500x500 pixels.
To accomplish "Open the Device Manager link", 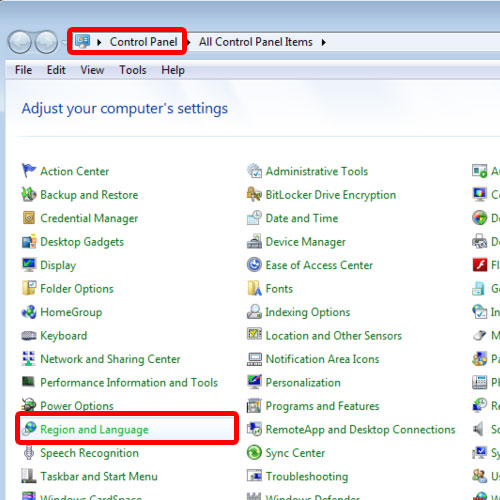I will 305,242.
